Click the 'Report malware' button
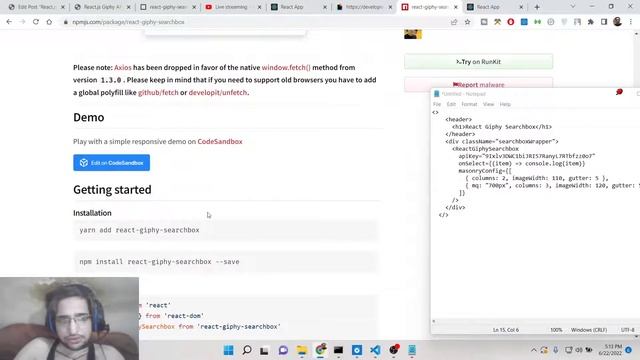 click(x=478, y=84)
